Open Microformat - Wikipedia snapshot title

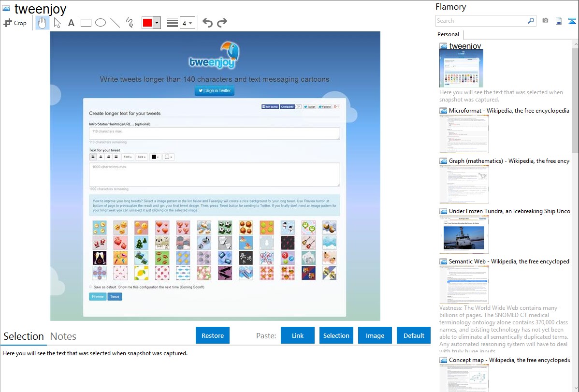[509, 111]
